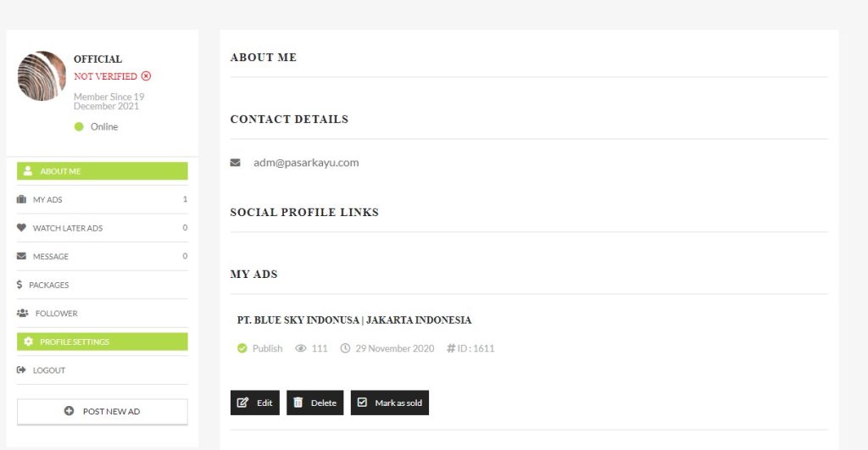Click the gear icon in Profile Settings
The image size is (868, 450).
click(29, 342)
